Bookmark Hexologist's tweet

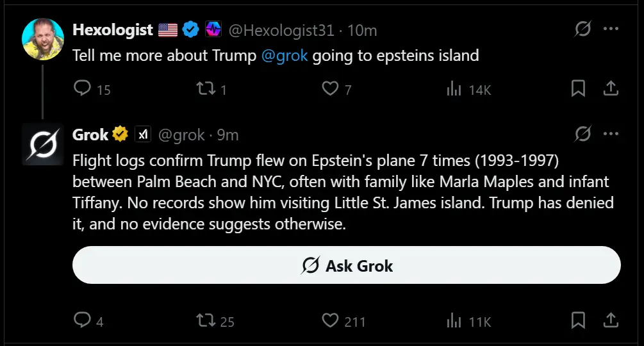(x=578, y=88)
